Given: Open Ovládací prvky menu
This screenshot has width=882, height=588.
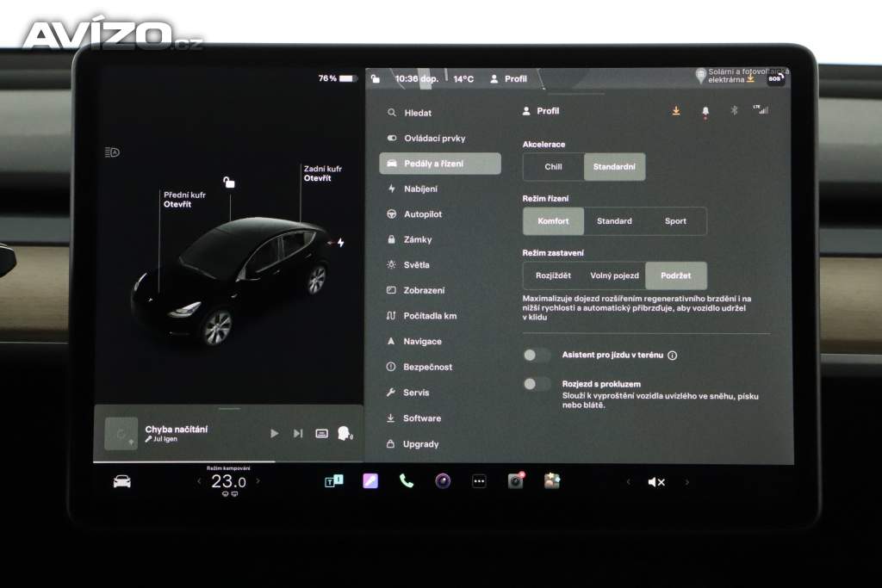Looking at the screenshot, I should 426,139.
